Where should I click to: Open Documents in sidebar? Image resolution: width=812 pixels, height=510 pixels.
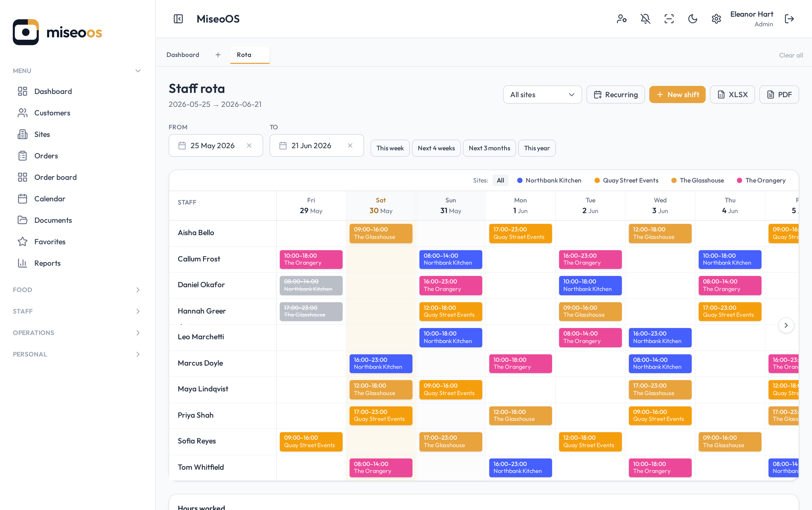tap(78, 220)
